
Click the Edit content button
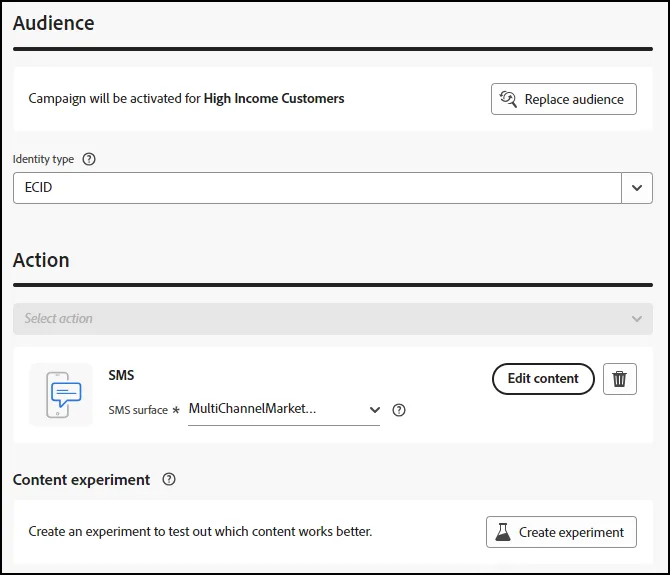point(543,378)
